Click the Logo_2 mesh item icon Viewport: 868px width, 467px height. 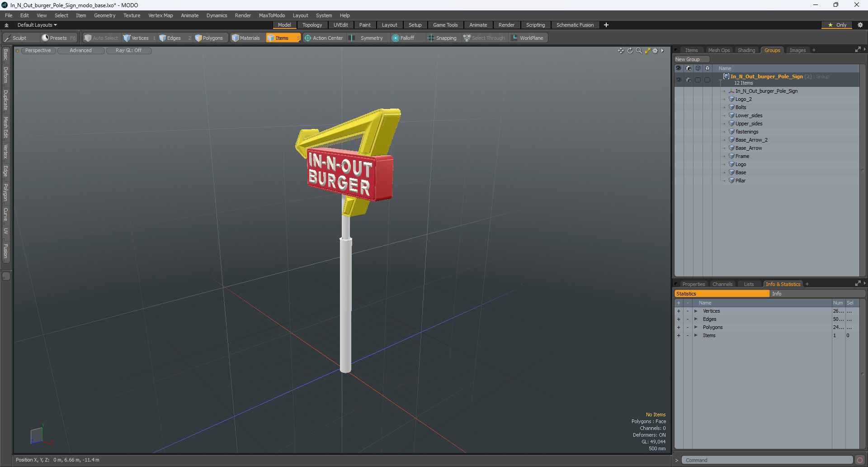731,99
